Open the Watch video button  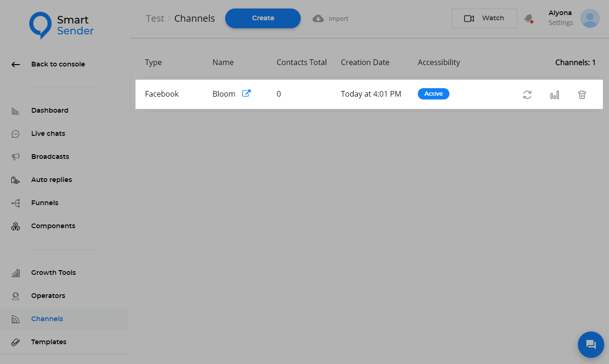[x=484, y=18]
